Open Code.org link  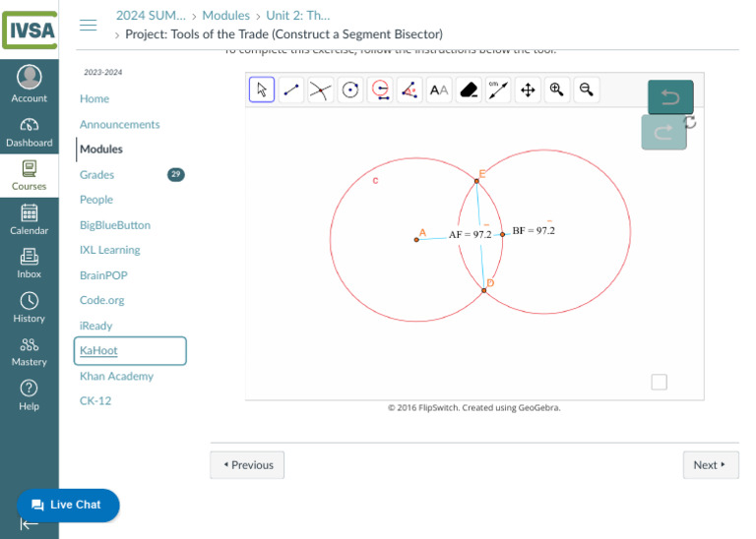pyautogui.click(x=101, y=300)
